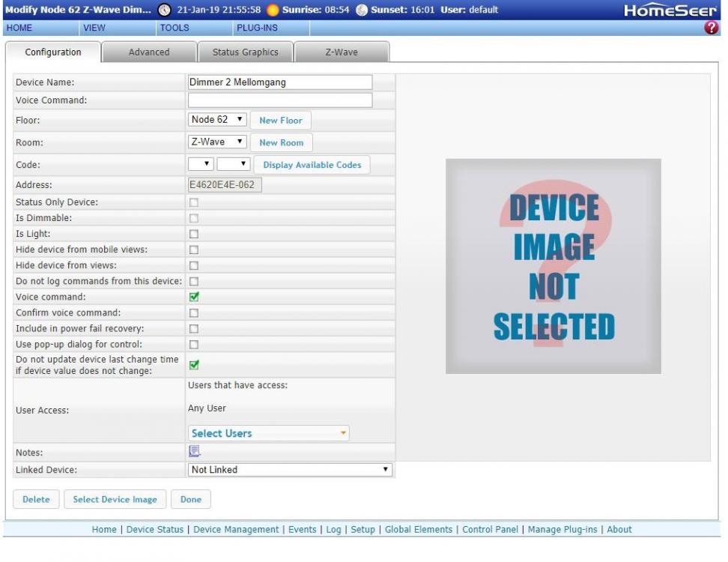Click the HomeSeer logo
728x562 pixels.
(x=670, y=10)
